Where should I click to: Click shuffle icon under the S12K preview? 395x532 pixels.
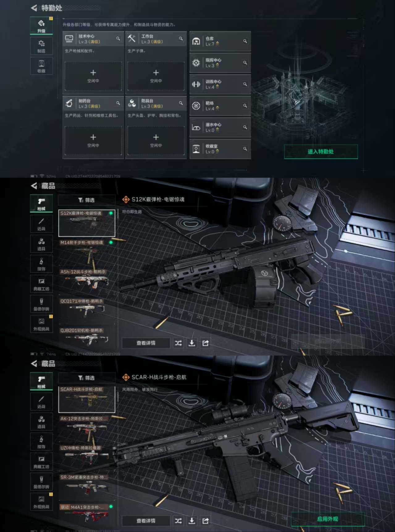tap(178, 343)
